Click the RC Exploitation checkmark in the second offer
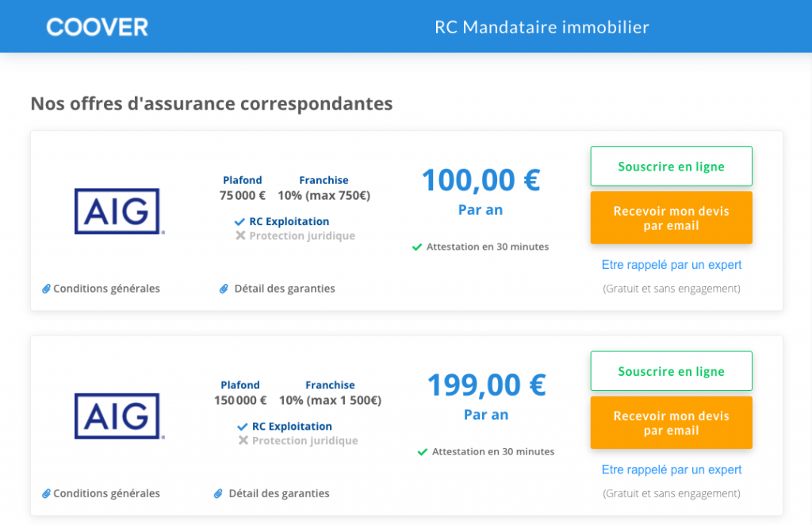This screenshot has height=525, width=812. (x=243, y=427)
